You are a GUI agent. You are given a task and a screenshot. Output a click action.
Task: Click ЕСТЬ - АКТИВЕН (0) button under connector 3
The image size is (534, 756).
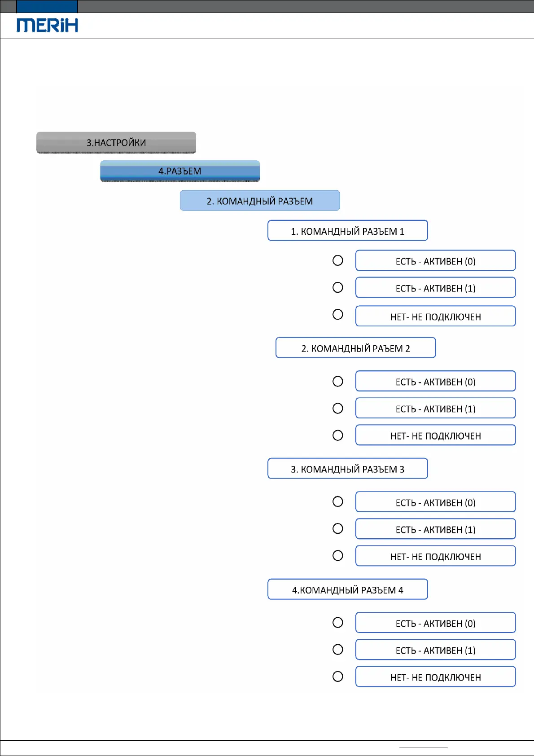(x=435, y=502)
